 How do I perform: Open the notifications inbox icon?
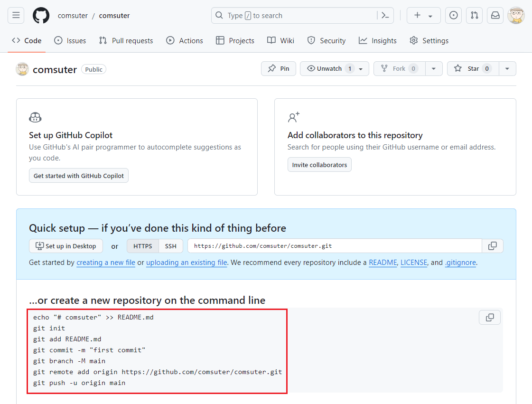[x=495, y=16]
